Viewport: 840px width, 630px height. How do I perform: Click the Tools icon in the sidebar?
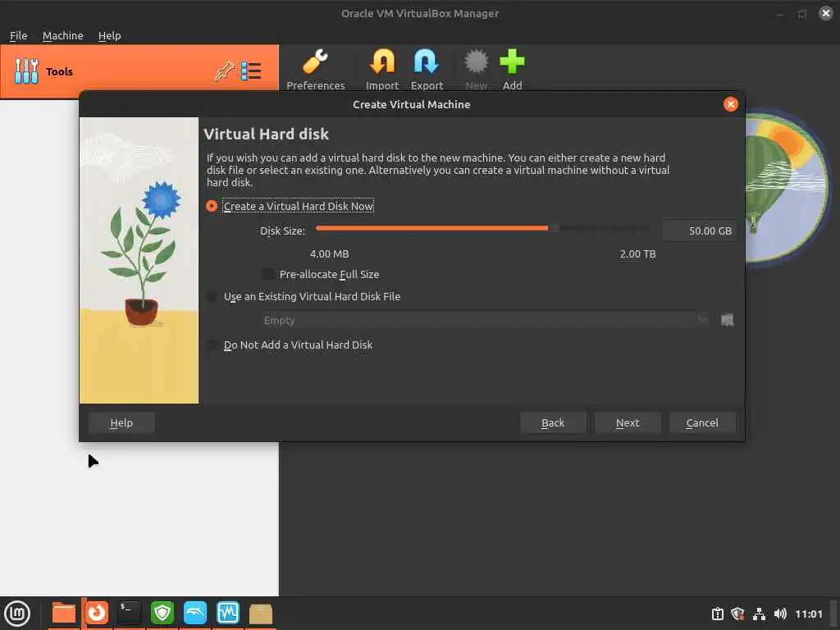[26, 71]
